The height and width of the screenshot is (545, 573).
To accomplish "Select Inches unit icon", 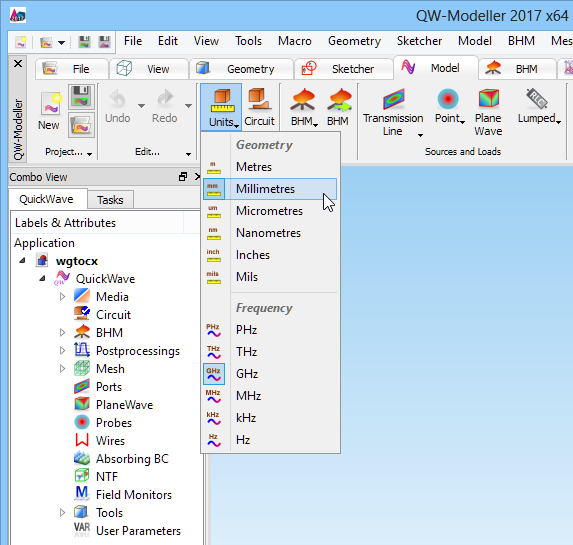I will pyautogui.click(x=214, y=255).
